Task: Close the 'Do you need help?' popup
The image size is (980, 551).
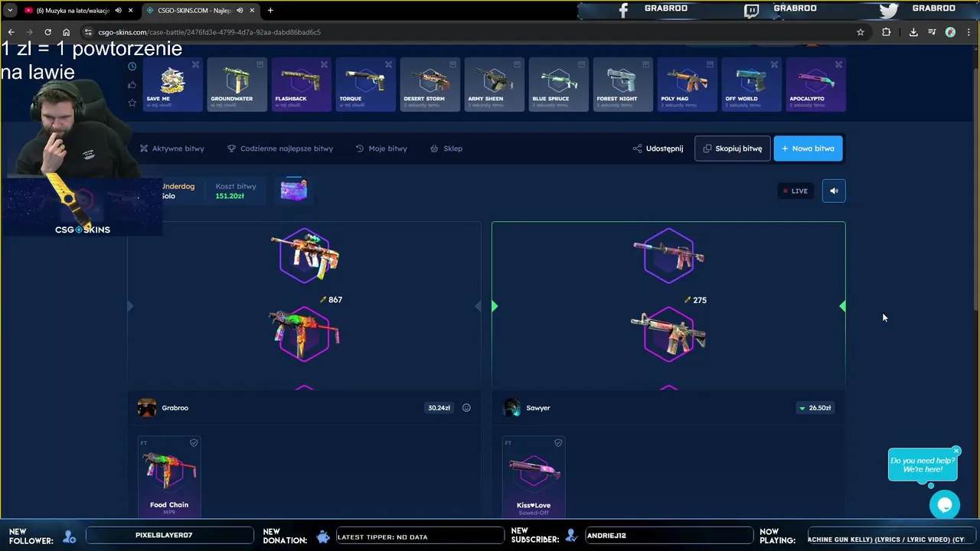Action: (956, 451)
